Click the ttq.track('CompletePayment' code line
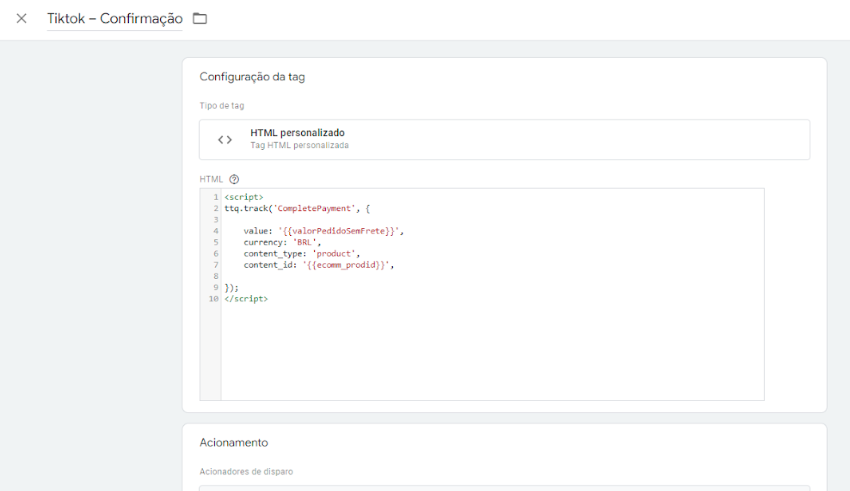This screenshot has width=850, height=491. coord(297,209)
